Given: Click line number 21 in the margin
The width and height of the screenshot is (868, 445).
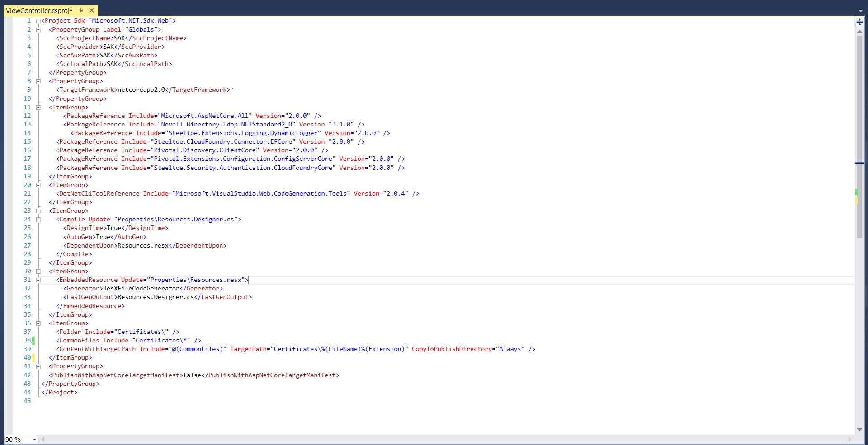Looking at the screenshot, I should [27, 193].
